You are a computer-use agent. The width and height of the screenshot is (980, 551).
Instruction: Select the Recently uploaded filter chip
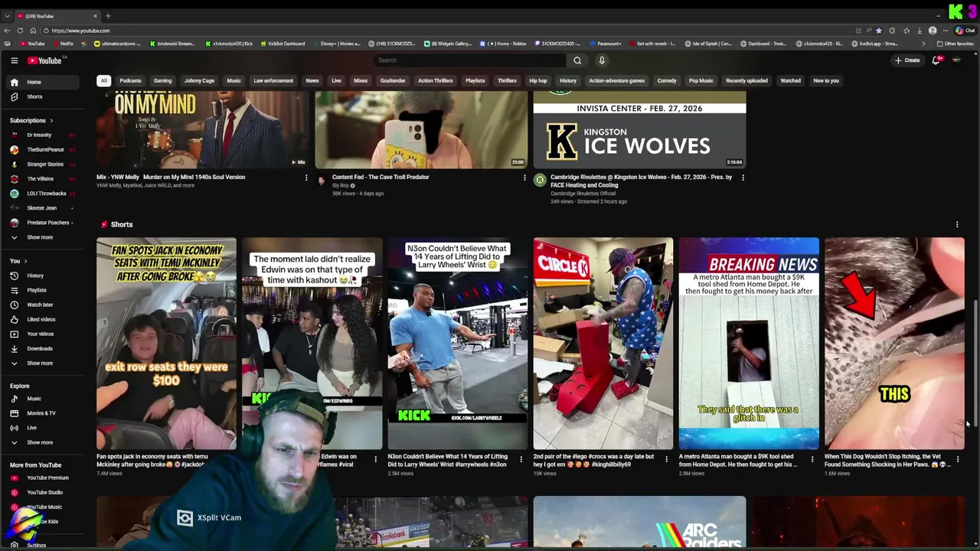click(x=746, y=80)
